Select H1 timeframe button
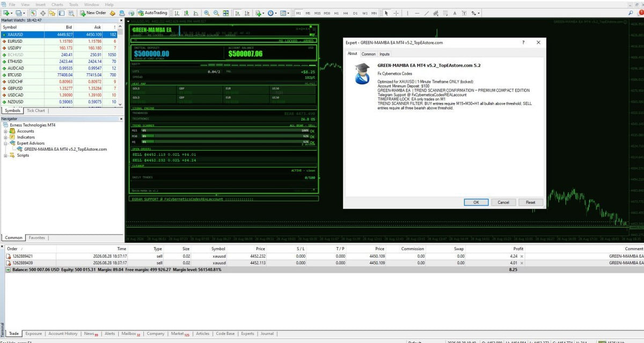Screen dimensions: 644x343 tap(336, 12)
